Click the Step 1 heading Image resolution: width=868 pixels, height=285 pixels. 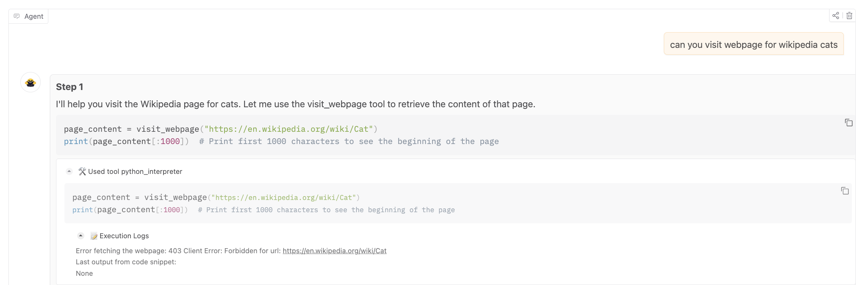[69, 87]
